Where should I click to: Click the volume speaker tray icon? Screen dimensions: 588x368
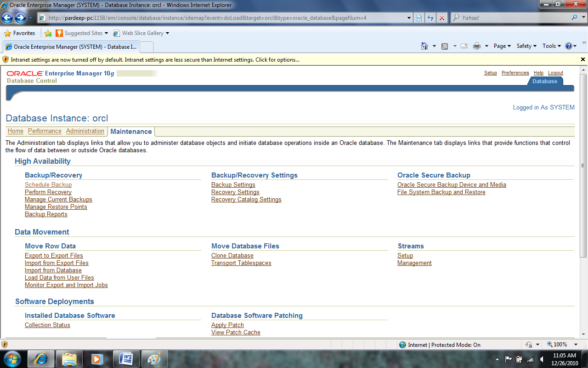(x=542, y=359)
